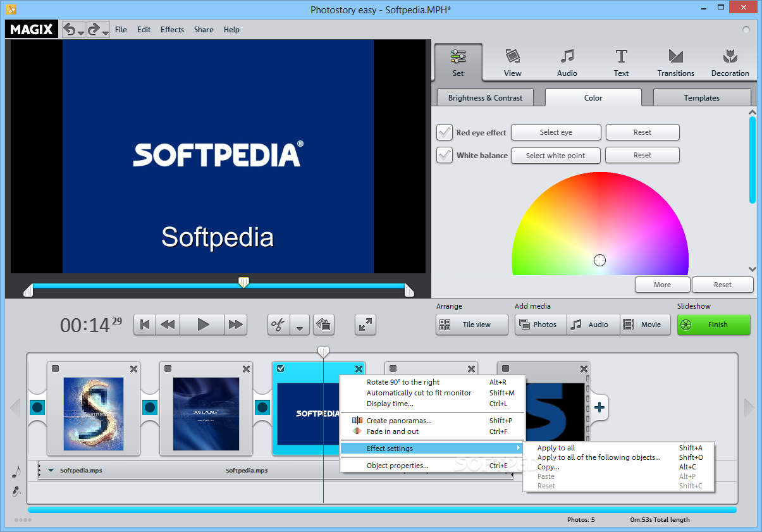Viewport: 762px width, 532px height.
Task: Open the Transitions panel
Action: tap(675, 63)
